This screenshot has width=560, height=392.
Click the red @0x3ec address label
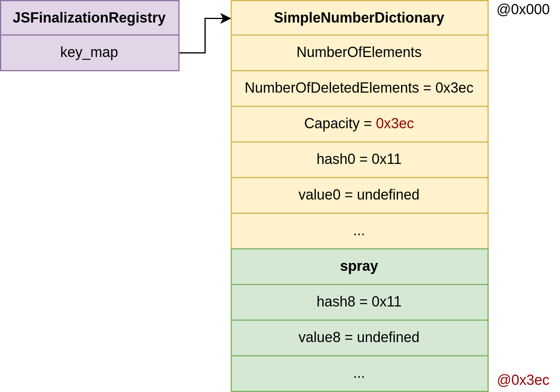[x=523, y=380]
